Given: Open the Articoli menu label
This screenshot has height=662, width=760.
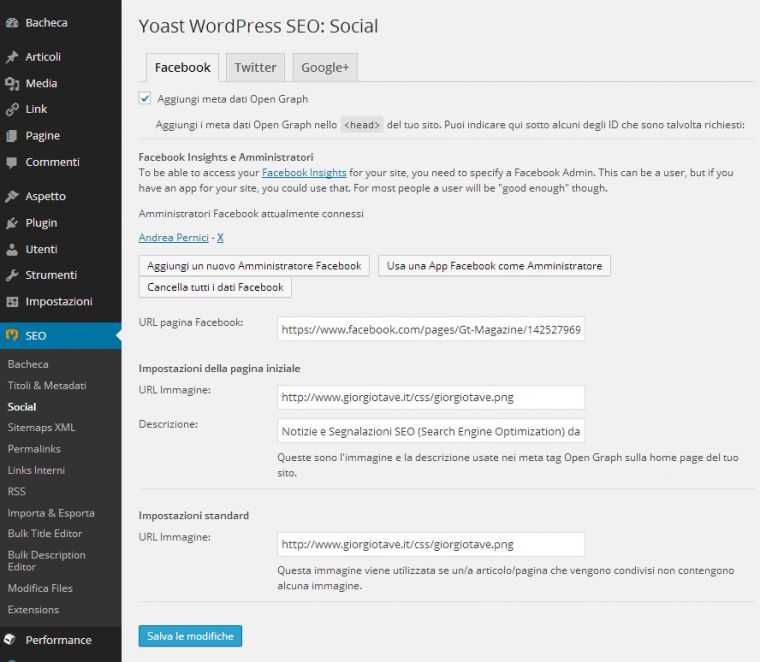Looking at the screenshot, I should [43, 57].
